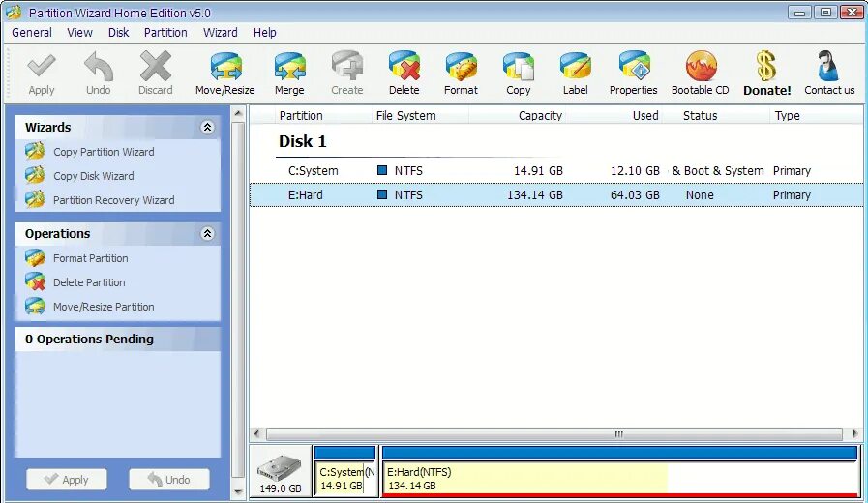This screenshot has height=503, width=868.
Task: Open partition Properties from toolbar
Action: pos(634,74)
